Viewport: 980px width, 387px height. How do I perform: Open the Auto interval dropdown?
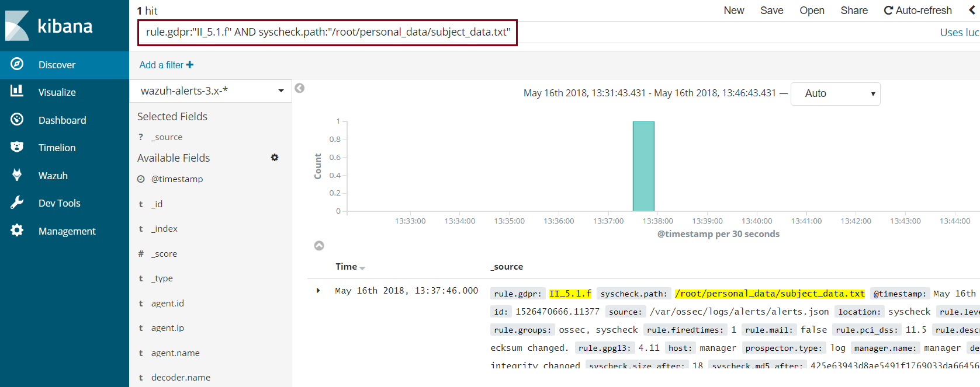point(836,93)
